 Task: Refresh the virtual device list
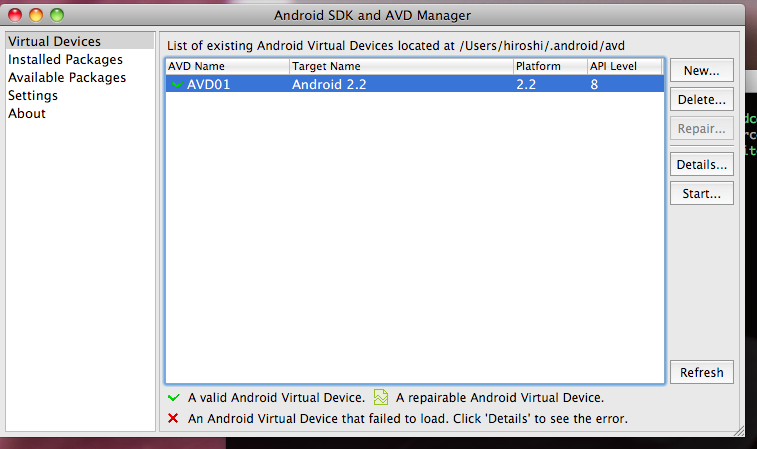(x=701, y=372)
